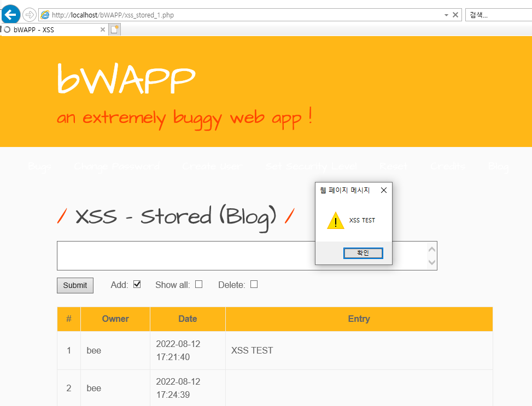Click the Internet Explorer page icon in address bar
The width and height of the screenshot is (532, 406).
pyautogui.click(x=45, y=15)
